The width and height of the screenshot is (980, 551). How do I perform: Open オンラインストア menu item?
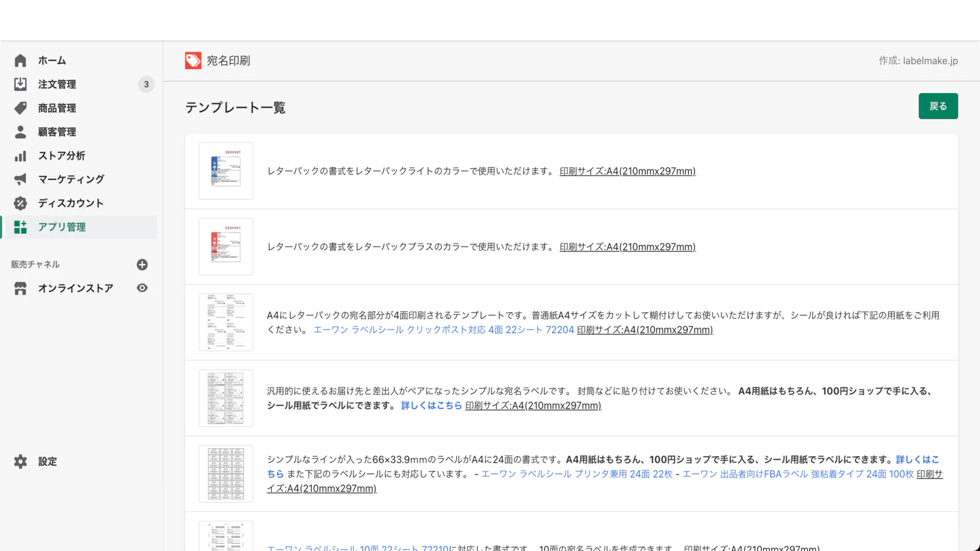coord(75,288)
